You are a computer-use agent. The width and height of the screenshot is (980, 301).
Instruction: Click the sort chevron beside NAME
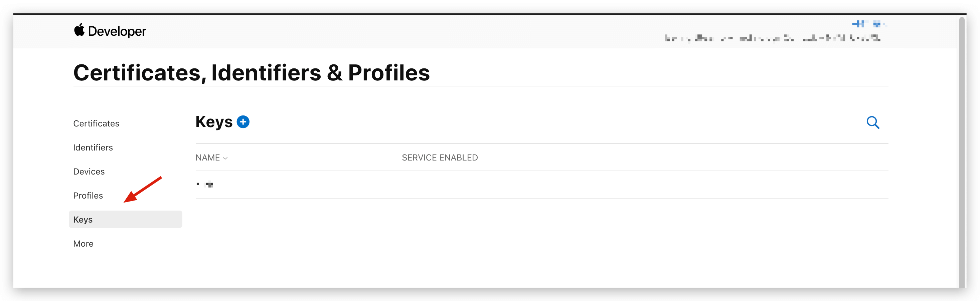(x=225, y=158)
